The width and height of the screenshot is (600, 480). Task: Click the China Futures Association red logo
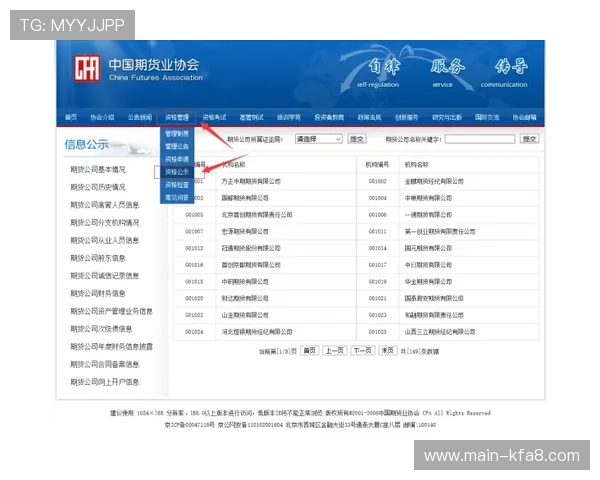pyautogui.click(x=87, y=69)
